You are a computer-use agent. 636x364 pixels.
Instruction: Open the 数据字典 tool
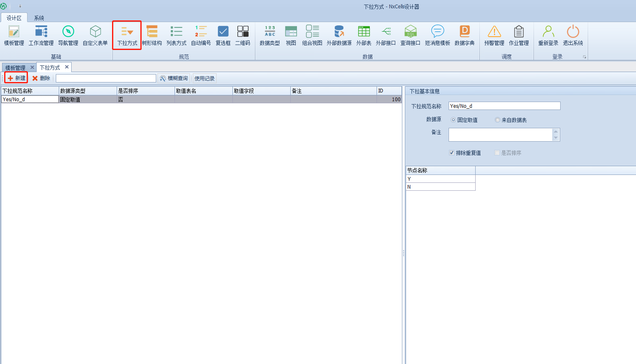coord(464,35)
